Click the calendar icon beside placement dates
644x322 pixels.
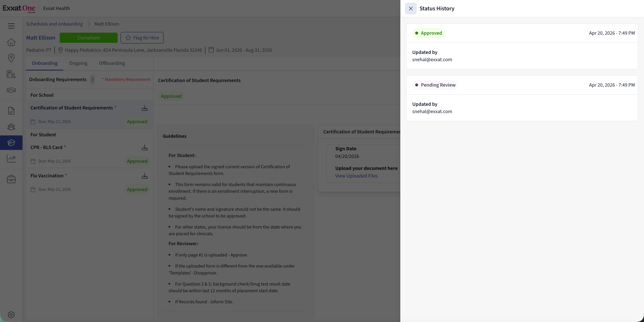(211, 50)
